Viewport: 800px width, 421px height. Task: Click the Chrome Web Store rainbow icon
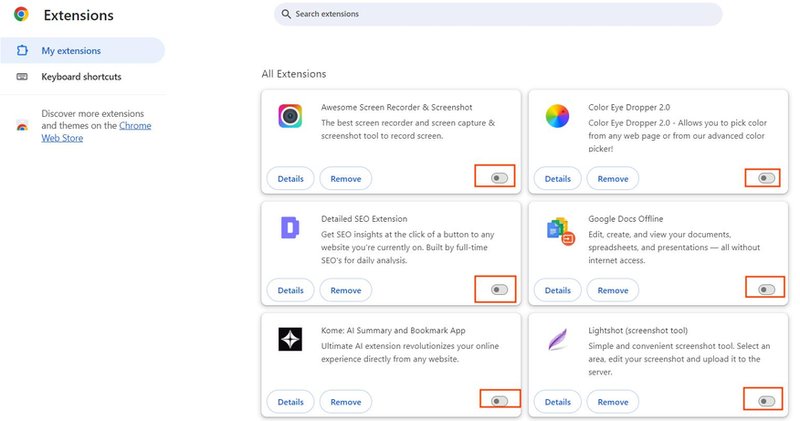[x=22, y=126]
